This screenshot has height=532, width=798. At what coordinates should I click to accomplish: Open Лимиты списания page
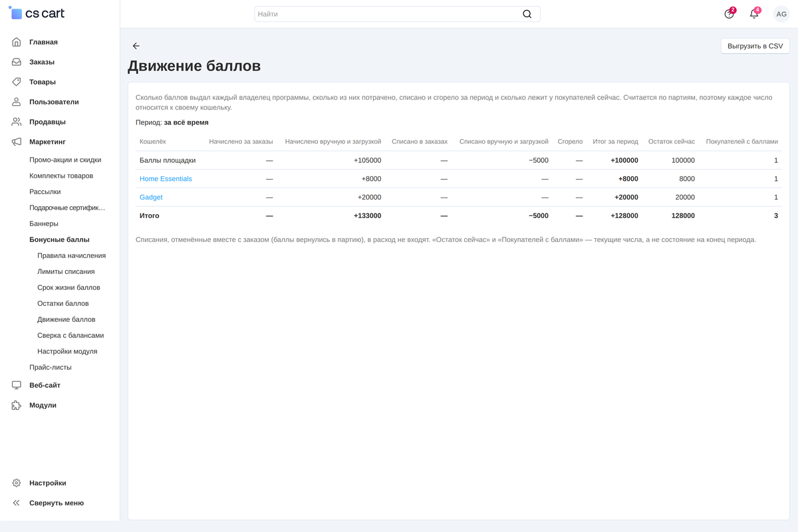tap(66, 272)
